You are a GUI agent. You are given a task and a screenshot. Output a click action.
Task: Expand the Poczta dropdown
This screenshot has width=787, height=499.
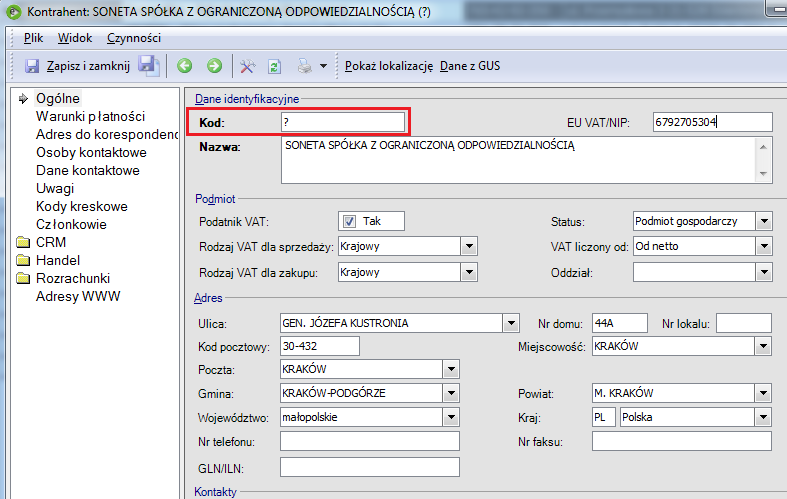tap(451, 369)
